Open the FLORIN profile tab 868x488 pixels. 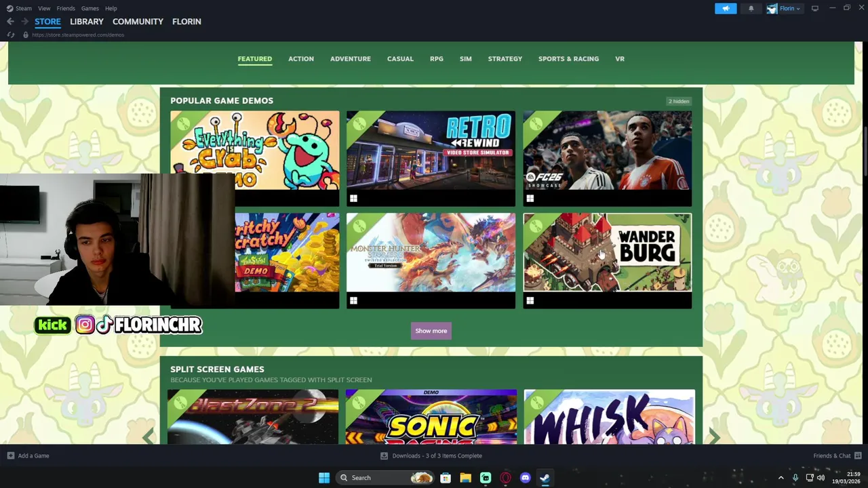tap(186, 22)
